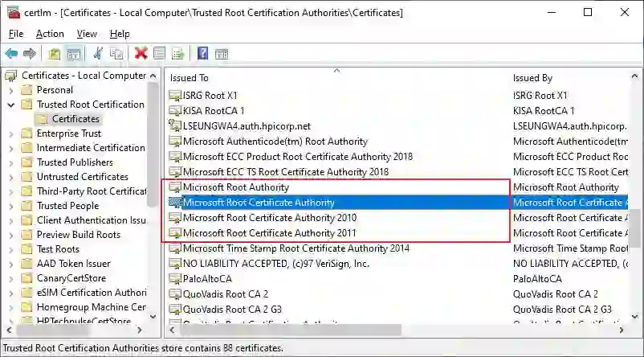Image resolution: width=644 pixels, height=357 pixels.
Task: Click the certlm title bar app icon
Action: (x=13, y=13)
